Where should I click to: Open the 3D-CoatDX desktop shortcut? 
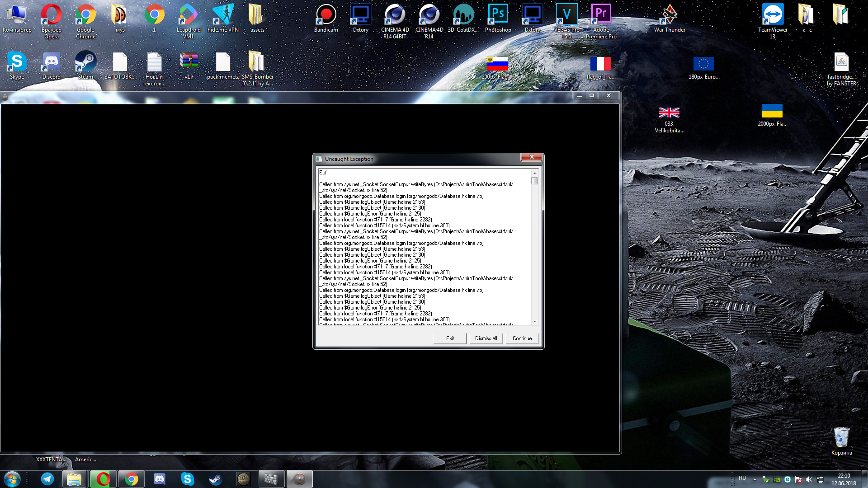(x=463, y=19)
